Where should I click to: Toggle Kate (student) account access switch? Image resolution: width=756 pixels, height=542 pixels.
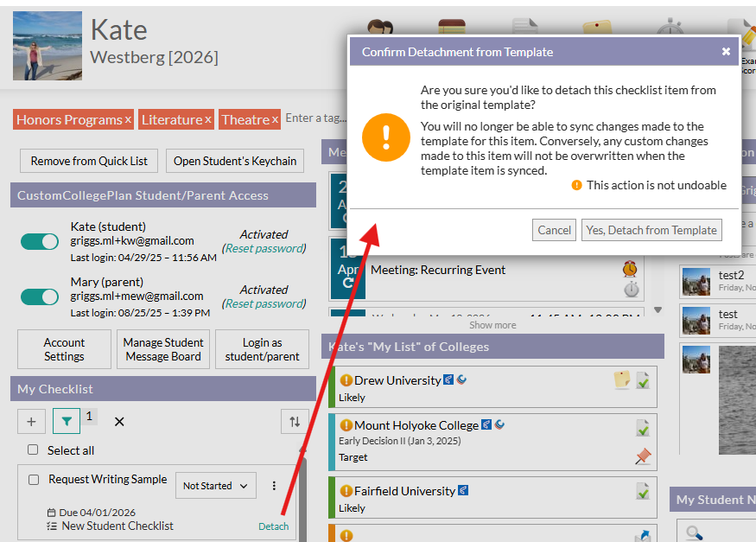pos(40,241)
